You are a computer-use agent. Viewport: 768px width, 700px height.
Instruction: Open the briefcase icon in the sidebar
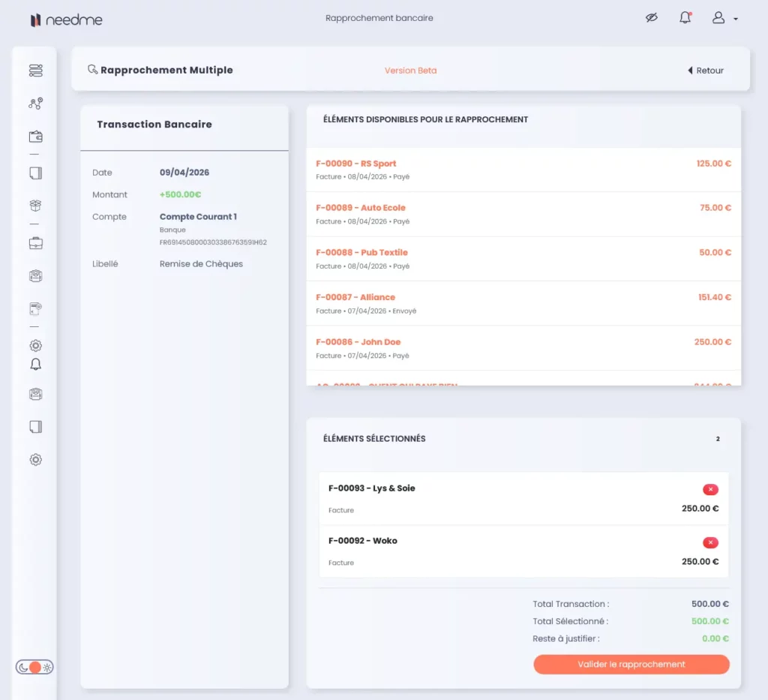[35, 243]
